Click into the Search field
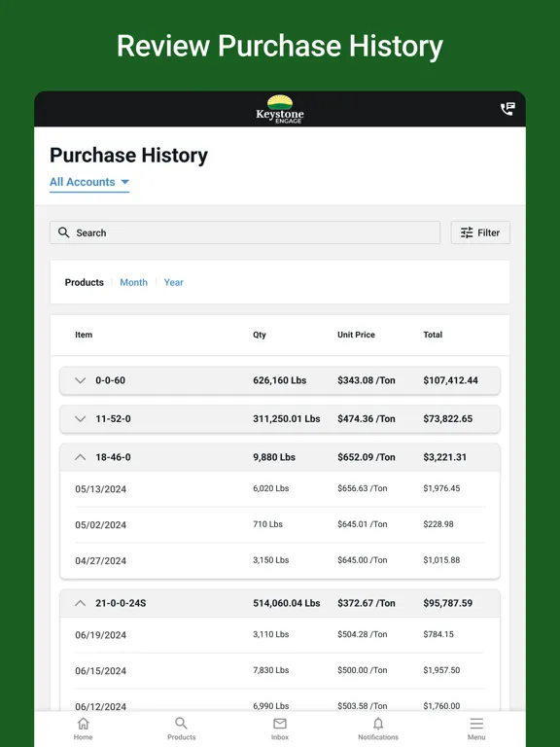This screenshot has height=747, width=560. pos(245,232)
